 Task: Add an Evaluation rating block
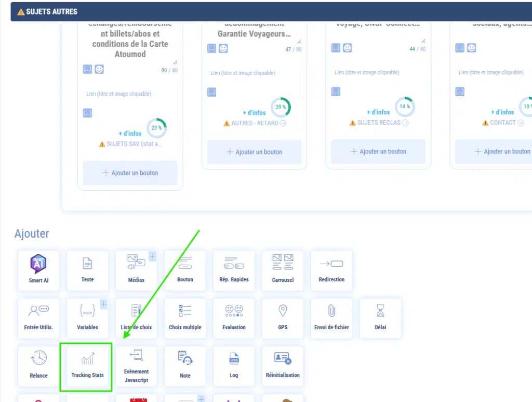[234, 318]
